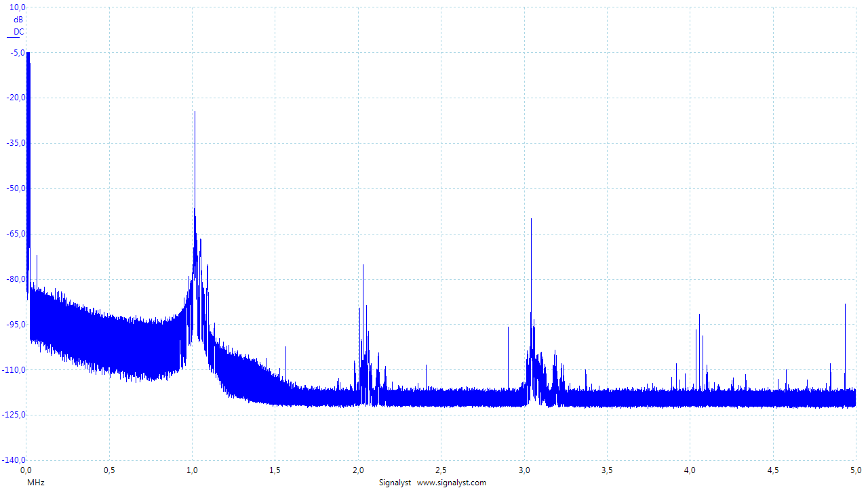
Task: Click the -80,0 y-axis label
Action: pos(16,279)
